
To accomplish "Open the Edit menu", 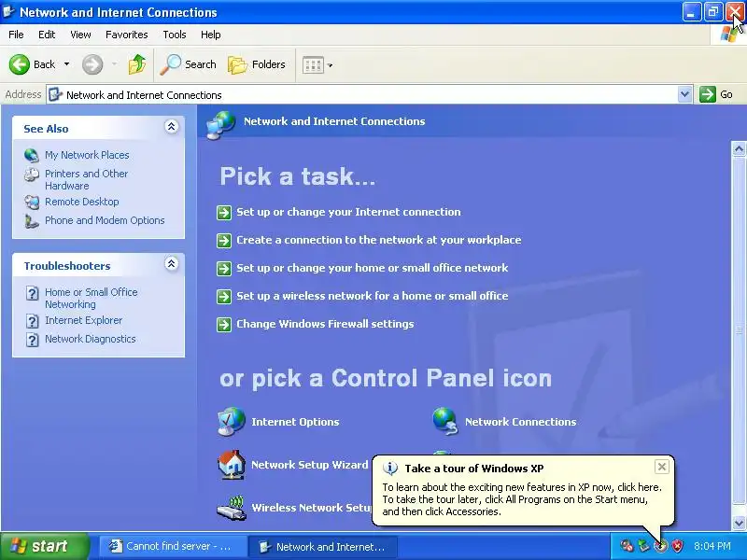I will click(47, 35).
